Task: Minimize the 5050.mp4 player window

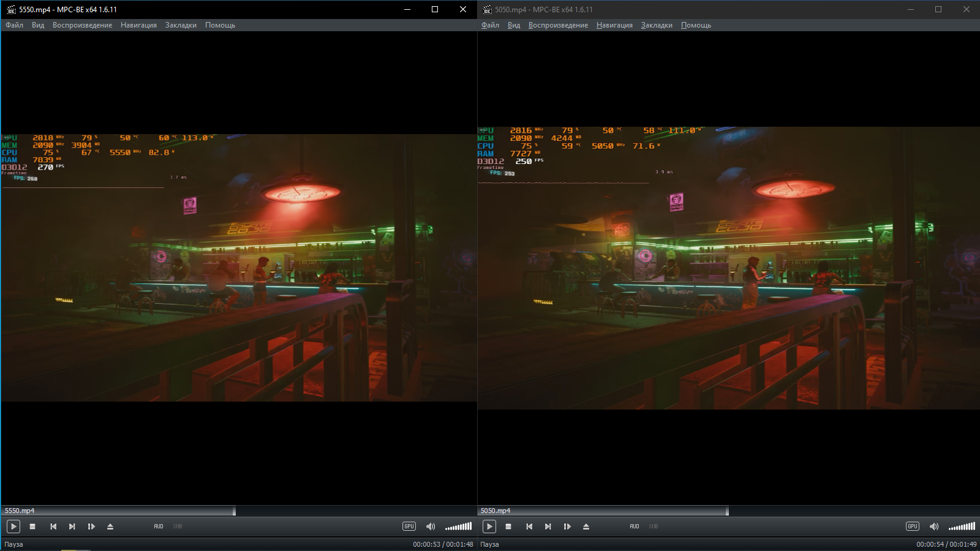Action: pos(911,9)
